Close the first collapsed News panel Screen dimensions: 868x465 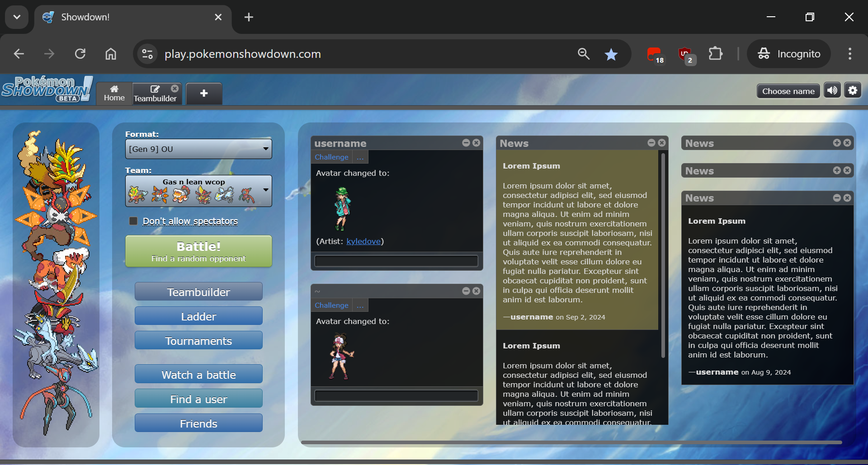[847, 143]
